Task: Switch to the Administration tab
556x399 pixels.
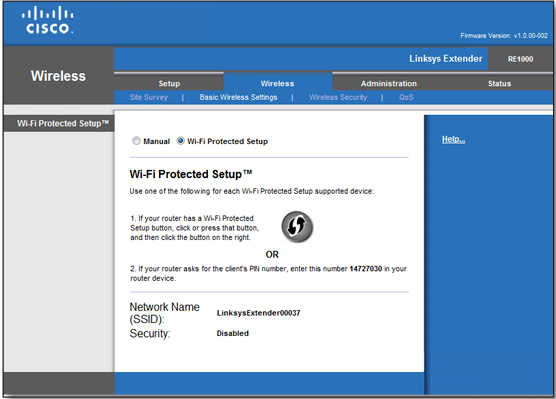Action: point(389,83)
